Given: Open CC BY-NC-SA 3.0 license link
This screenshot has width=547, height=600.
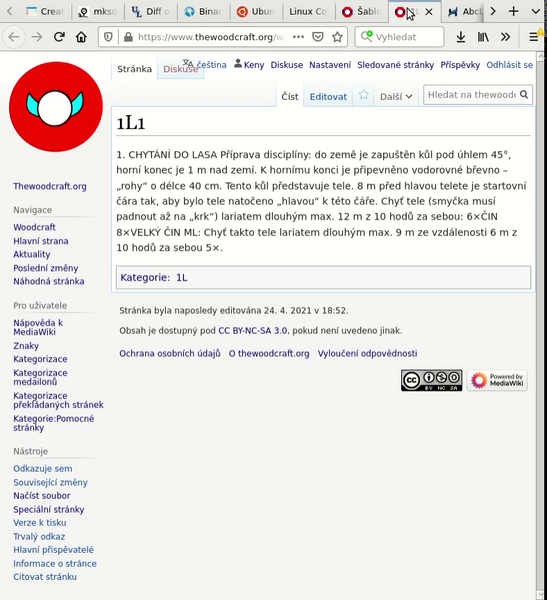Looking at the screenshot, I should tap(253, 331).
